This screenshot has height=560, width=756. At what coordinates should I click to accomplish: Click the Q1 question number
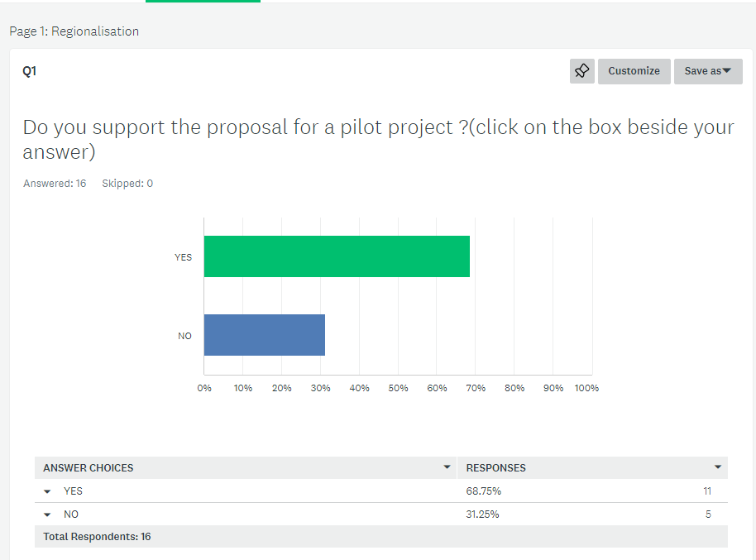click(x=30, y=71)
